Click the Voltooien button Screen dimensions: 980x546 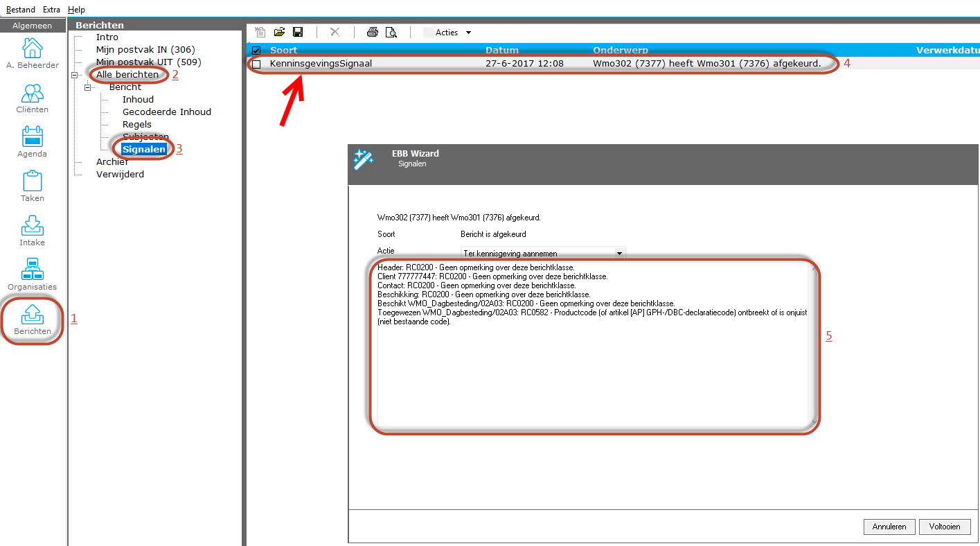[x=945, y=527]
